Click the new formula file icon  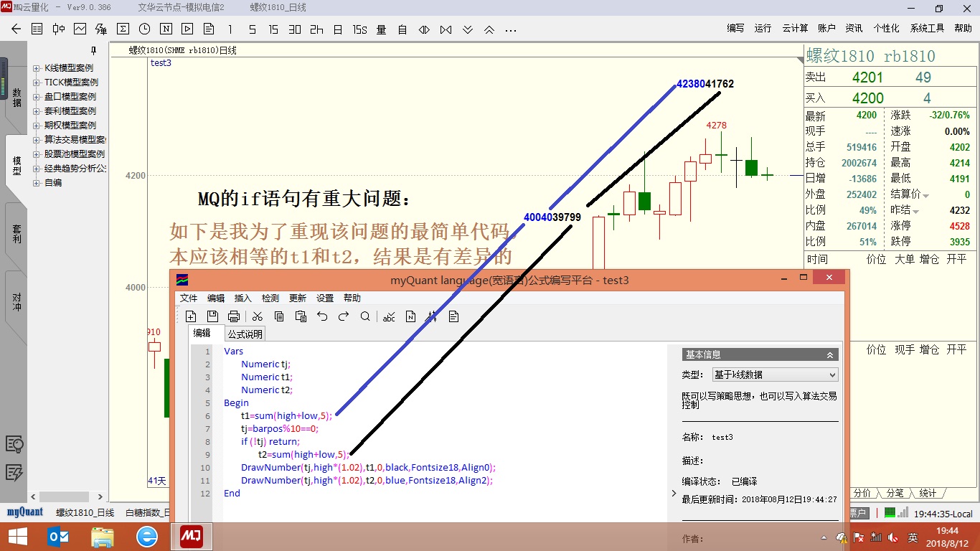191,316
